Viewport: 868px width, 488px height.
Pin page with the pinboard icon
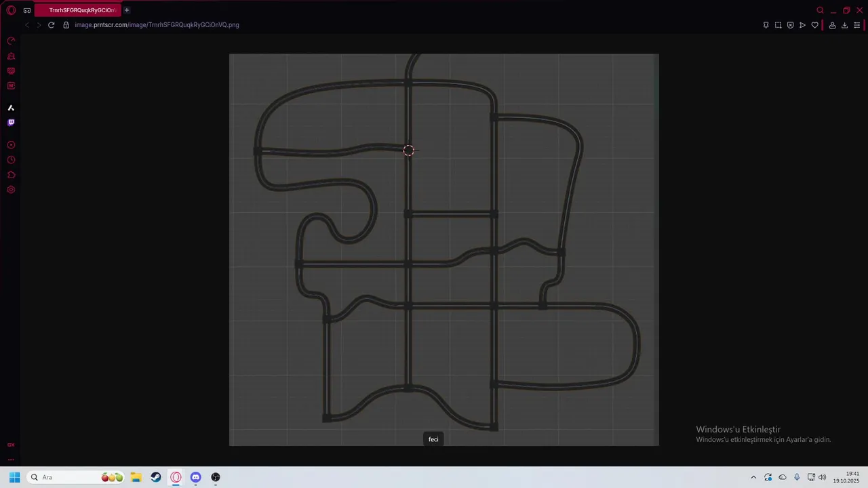(x=766, y=25)
